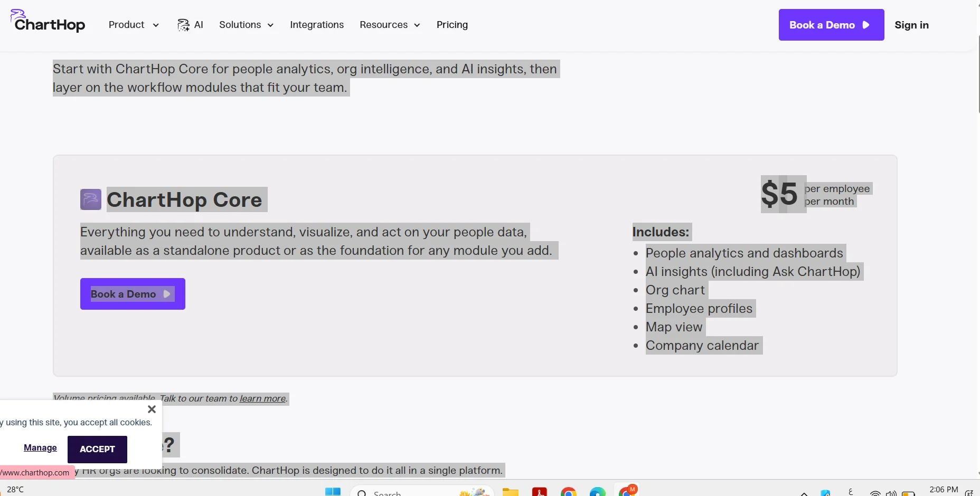980x496 pixels.
Task: Expand the Resources dropdown menu
Action: 390,25
